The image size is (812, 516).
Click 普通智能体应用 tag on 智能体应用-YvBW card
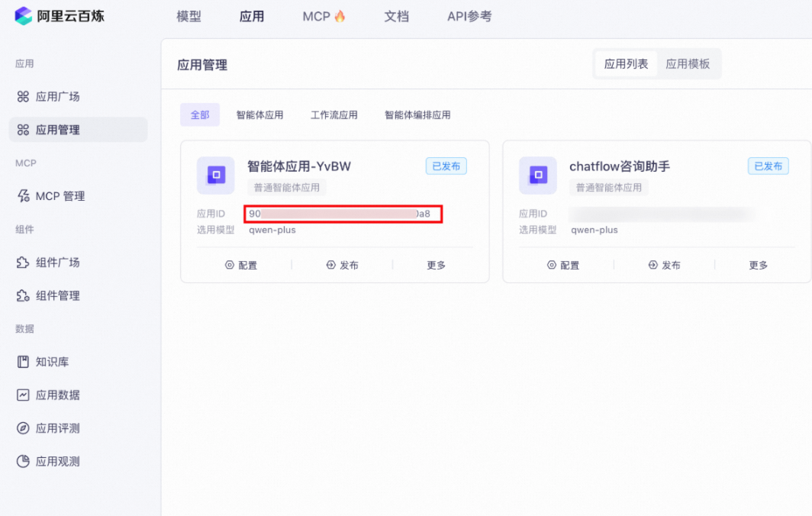click(x=286, y=188)
